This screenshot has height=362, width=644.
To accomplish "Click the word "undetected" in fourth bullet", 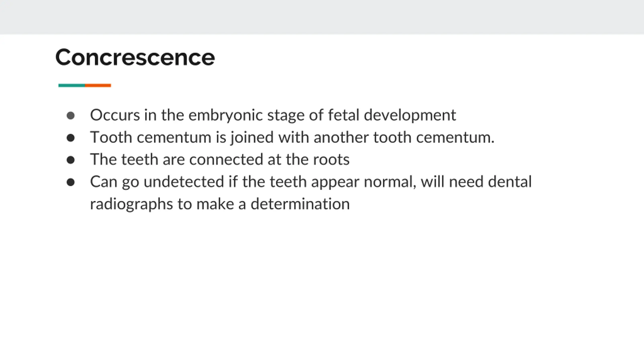I will (184, 182).
